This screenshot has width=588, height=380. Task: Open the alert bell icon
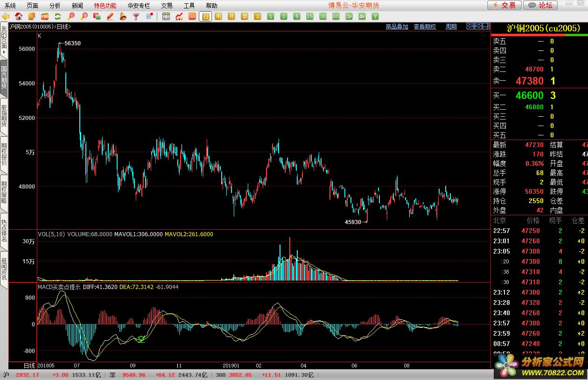[x=123, y=17]
